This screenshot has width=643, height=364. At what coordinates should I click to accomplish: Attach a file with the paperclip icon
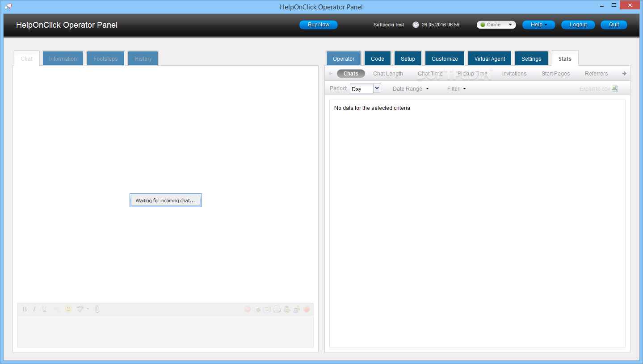pyautogui.click(x=97, y=309)
